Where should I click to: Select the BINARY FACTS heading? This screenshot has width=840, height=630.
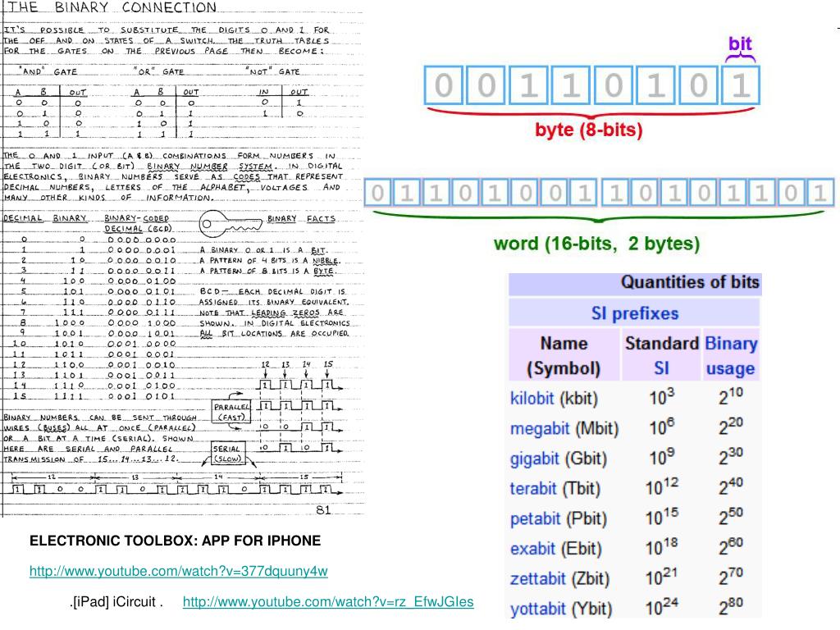pyautogui.click(x=301, y=218)
